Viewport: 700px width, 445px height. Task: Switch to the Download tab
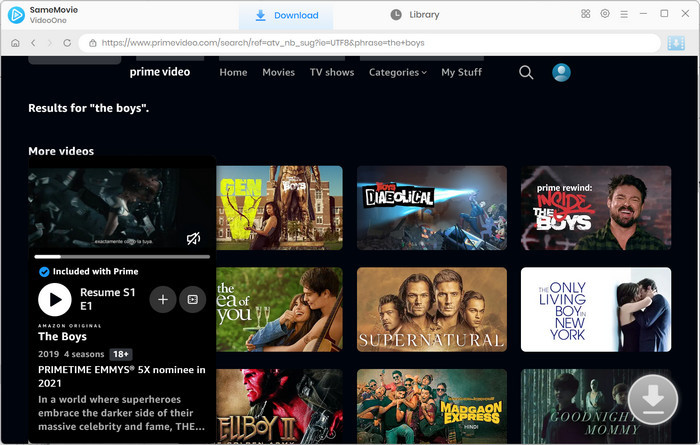(x=286, y=15)
